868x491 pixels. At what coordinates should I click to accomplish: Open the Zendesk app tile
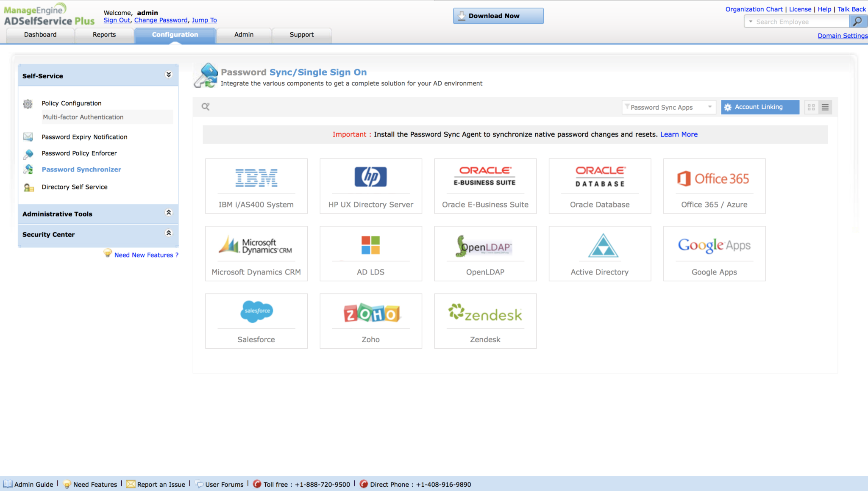pyautogui.click(x=485, y=321)
